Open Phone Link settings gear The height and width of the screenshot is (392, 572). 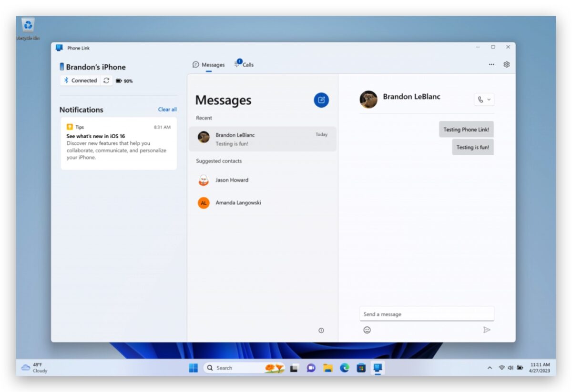click(506, 64)
